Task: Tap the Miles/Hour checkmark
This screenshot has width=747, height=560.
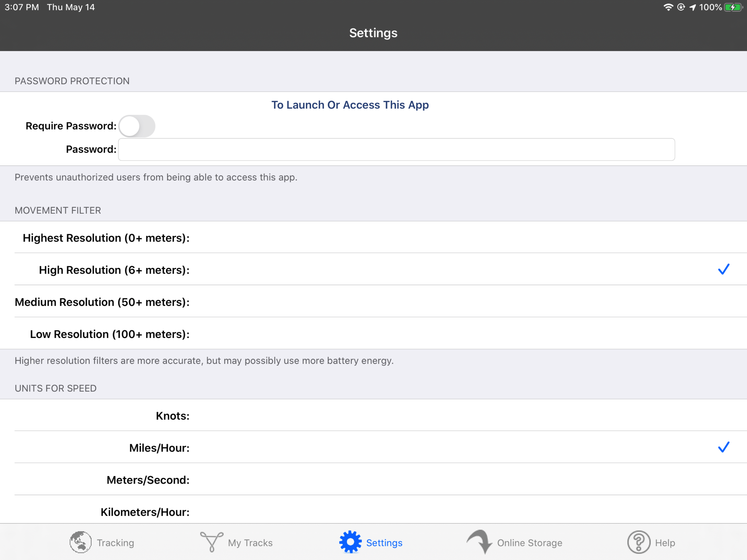Action: click(723, 448)
